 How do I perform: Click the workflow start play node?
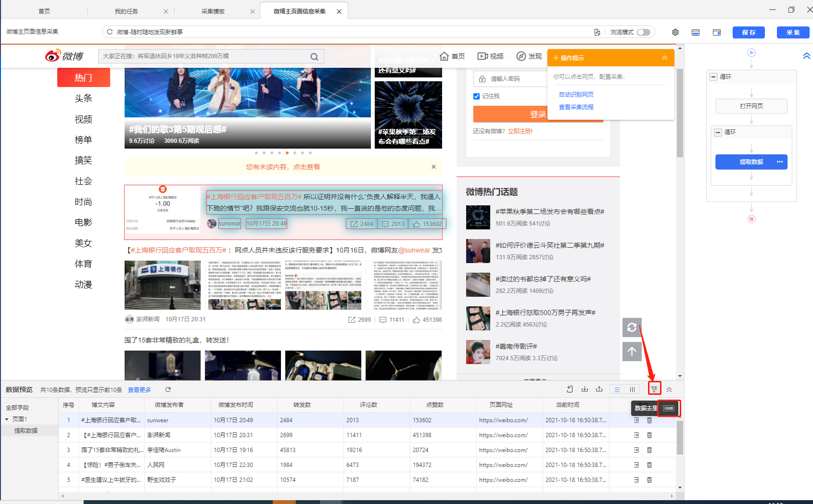point(751,52)
